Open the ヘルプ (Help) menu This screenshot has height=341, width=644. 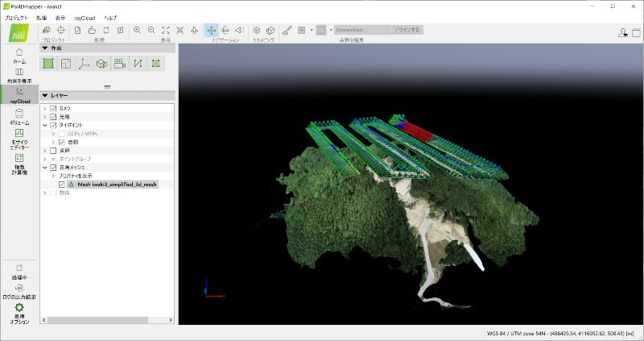click(x=110, y=17)
